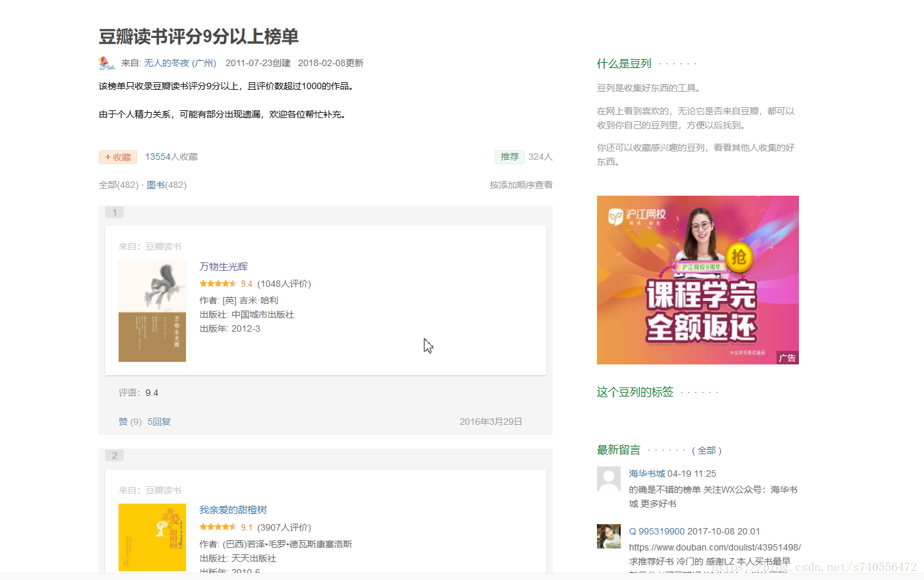This screenshot has height=580, width=924.
Task: Click the 我亲爱的甜橙树 star rating
Action: [x=218, y=527]
